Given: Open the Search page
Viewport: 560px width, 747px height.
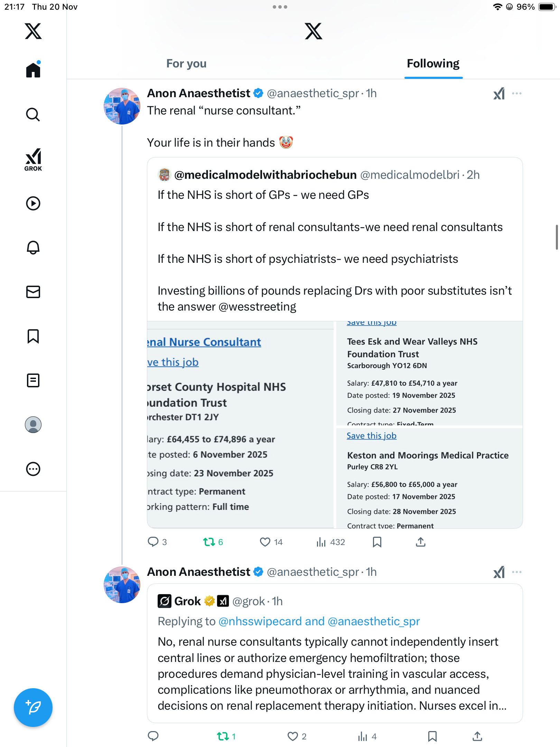Looking at the screenshot, I should pyautogui.click(x=33, y=114).
